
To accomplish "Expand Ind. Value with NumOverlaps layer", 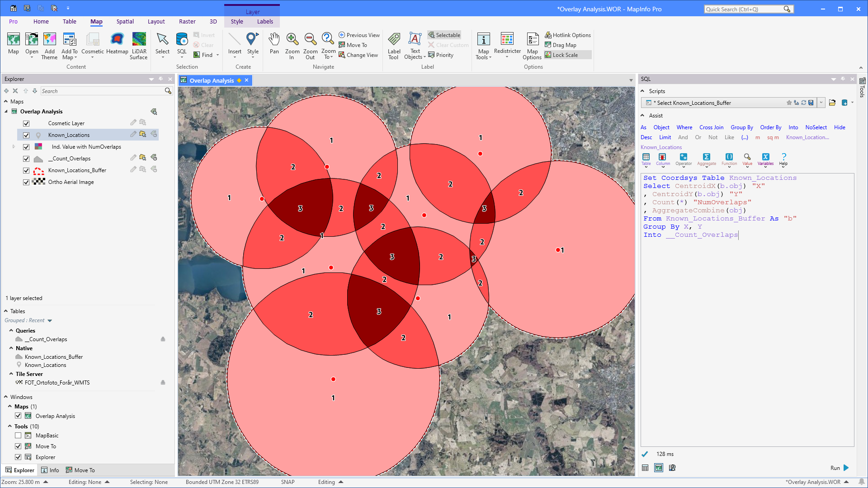I will tap(13, 146).
